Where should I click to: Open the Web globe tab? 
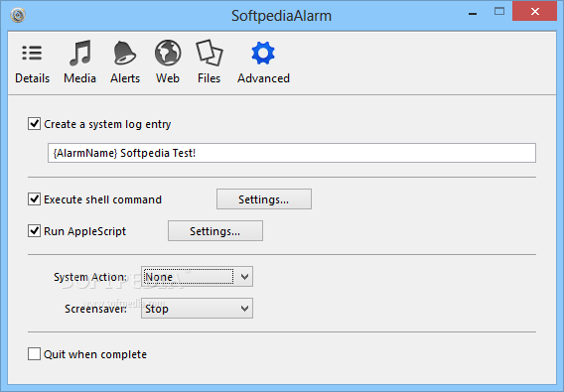click(x=168, y=63)
